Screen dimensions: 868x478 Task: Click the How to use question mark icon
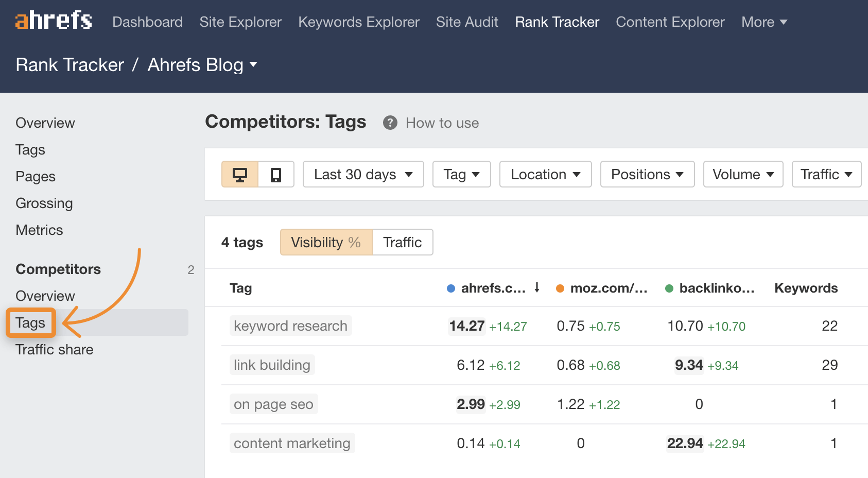(390, 123)
